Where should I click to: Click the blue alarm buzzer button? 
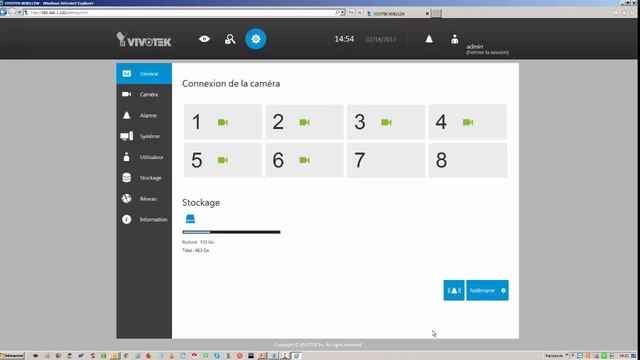[454, 290]
